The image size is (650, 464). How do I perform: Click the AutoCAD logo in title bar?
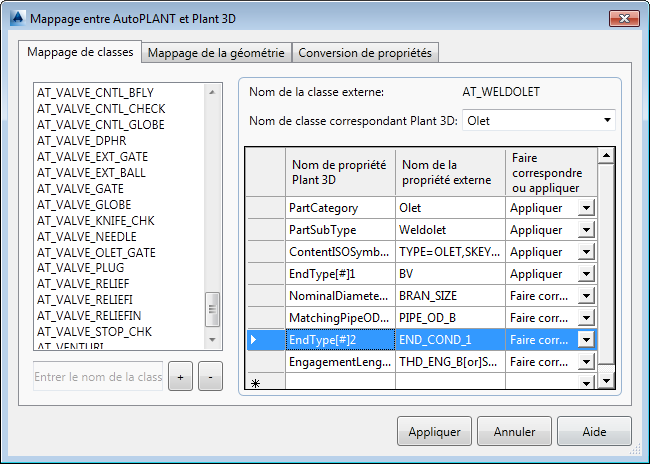[15, 18]
